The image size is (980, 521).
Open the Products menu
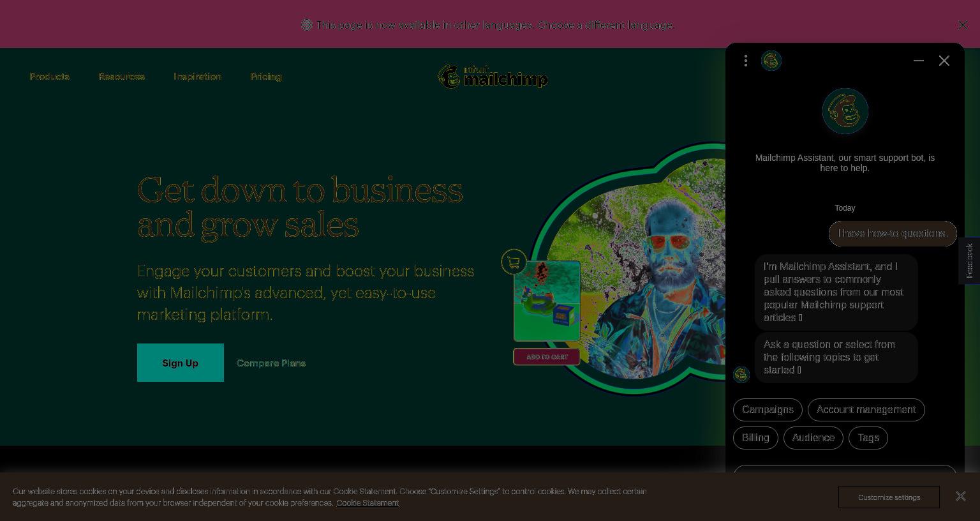[x=50, y=77]
